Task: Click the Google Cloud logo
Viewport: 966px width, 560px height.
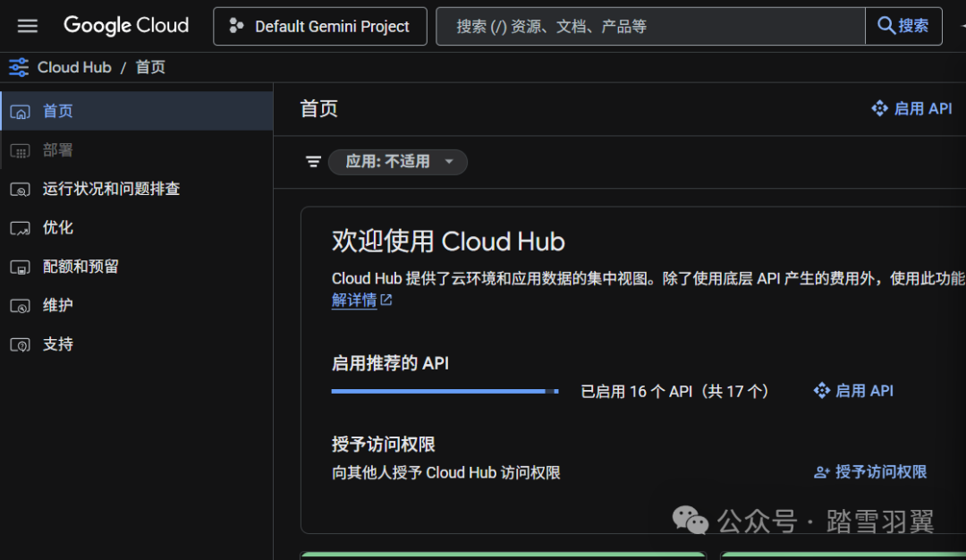Action: (126, 25)
